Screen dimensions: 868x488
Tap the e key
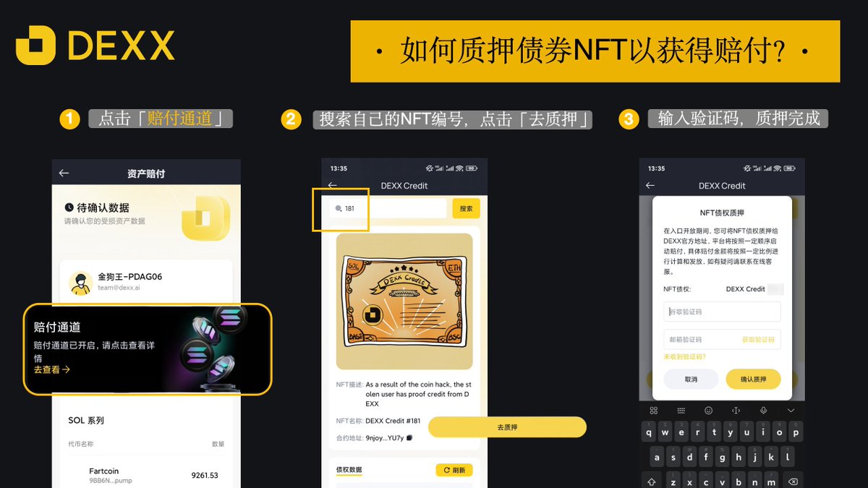(x=681, y=432)
